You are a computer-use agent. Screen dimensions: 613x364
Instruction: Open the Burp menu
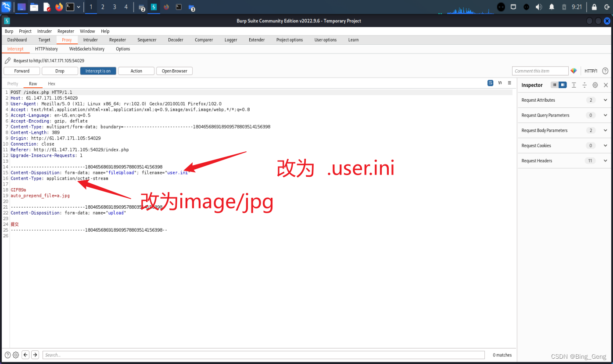[9, 31]
